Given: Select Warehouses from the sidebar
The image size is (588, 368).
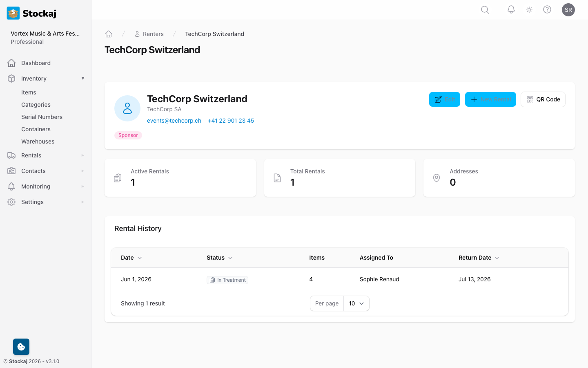Looking at the screenshot, I should (x=38, y=141).
